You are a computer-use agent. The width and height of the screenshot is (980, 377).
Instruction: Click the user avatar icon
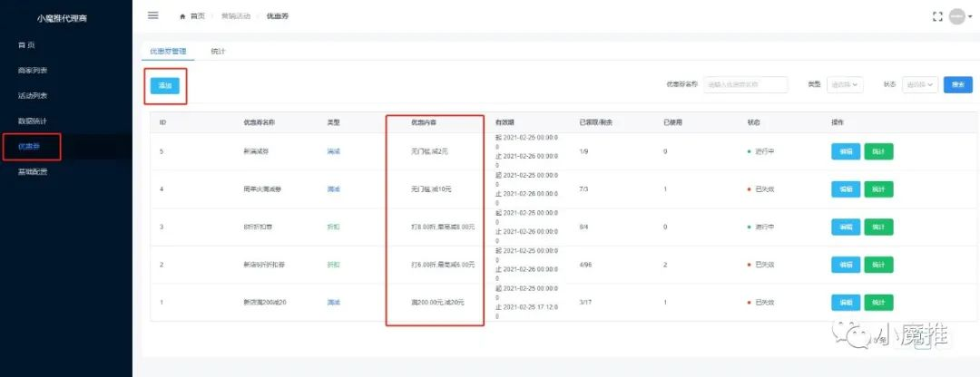click(x=956, y=16)
